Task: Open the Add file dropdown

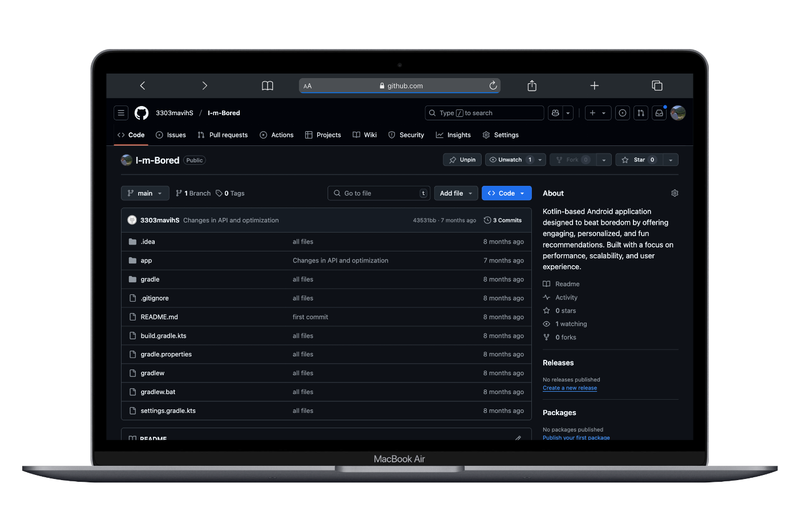Action: (456, 193)
